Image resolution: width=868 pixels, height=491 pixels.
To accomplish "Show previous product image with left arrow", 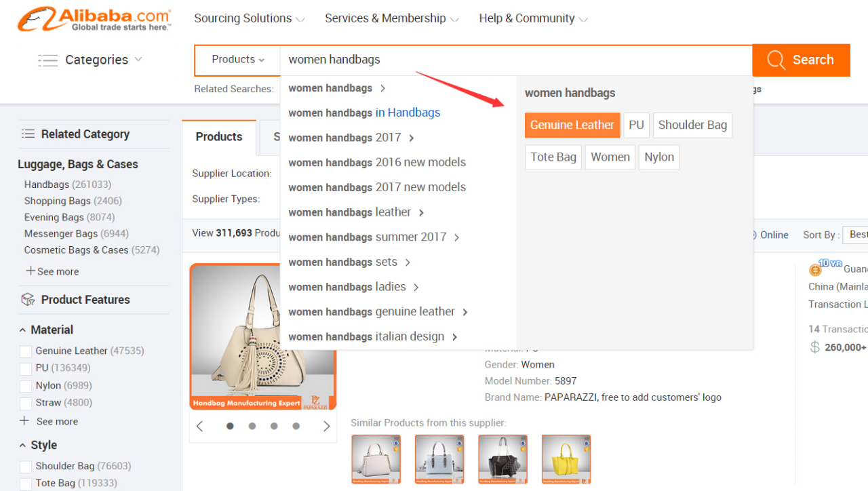I will [x=199, y=427].
